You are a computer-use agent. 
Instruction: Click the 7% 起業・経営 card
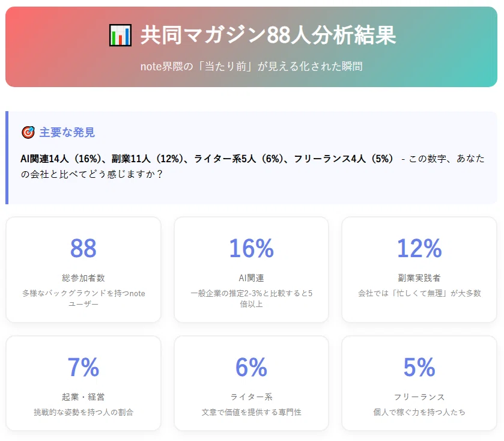pos(83,383)
